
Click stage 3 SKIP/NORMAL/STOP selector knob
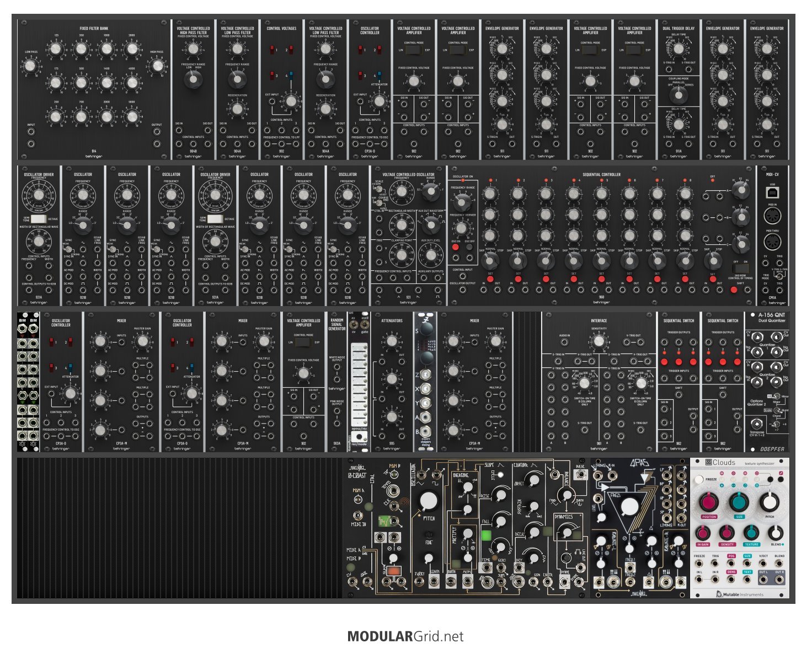pyautogui.click(x=546, y=261)
